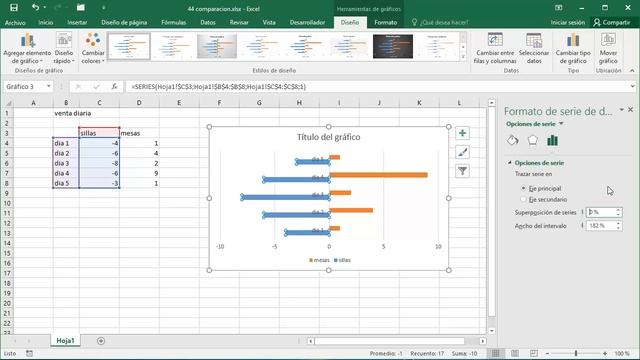Image resolution: width=640 pixels, height=360 pixels.
Task: Switch to the Inicio tab
Action: (46, 22)
